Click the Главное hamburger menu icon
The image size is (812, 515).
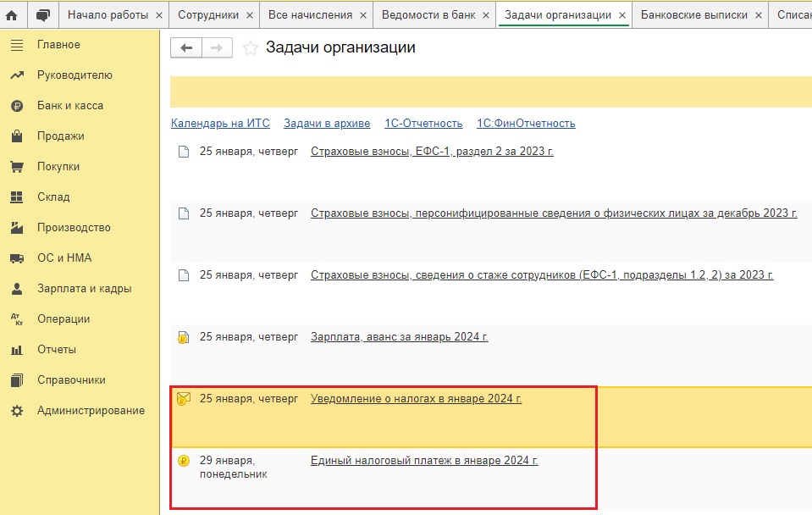17,45
